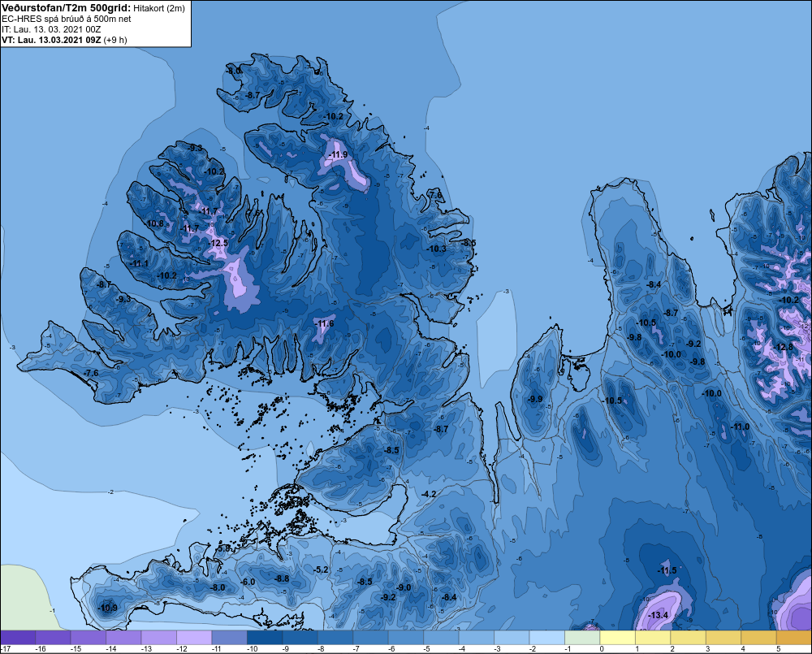Click the -12 legend tick label
This screenshot has height=654, width=812.
pos(181,649)
